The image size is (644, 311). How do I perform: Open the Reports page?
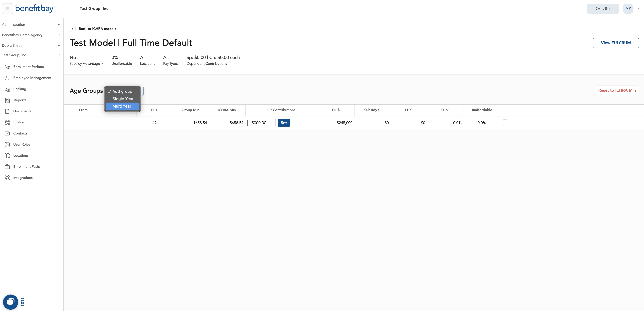tap(20, 100)
